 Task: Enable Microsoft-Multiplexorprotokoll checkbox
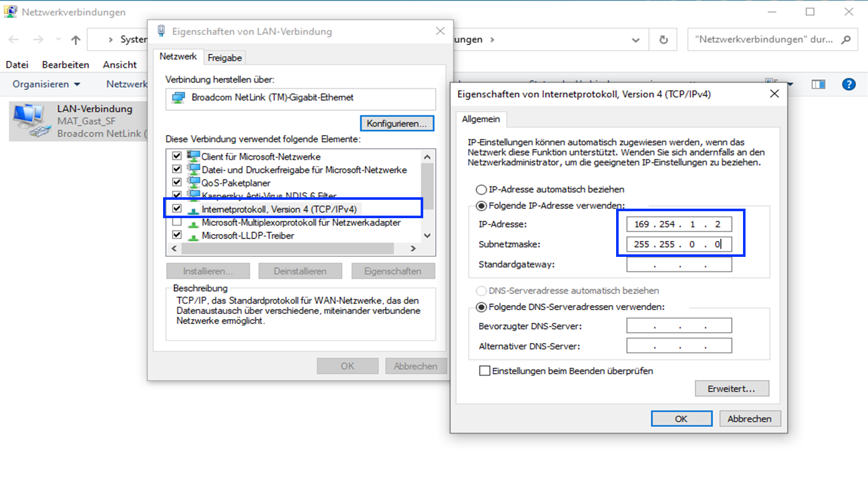pyautogui.click(x=177, y=222)
